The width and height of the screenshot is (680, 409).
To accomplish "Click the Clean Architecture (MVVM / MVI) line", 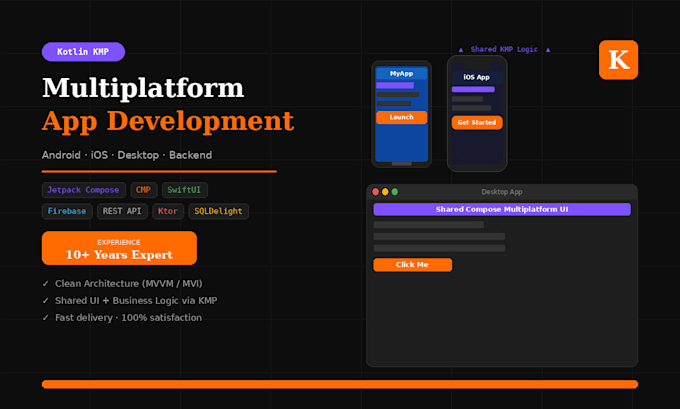I will (x=128, y=284).
